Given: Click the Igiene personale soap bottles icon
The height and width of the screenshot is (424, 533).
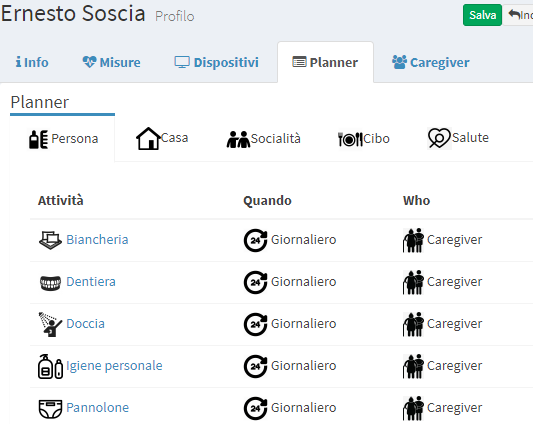Looking at the screenshot, I should (50, 367).
